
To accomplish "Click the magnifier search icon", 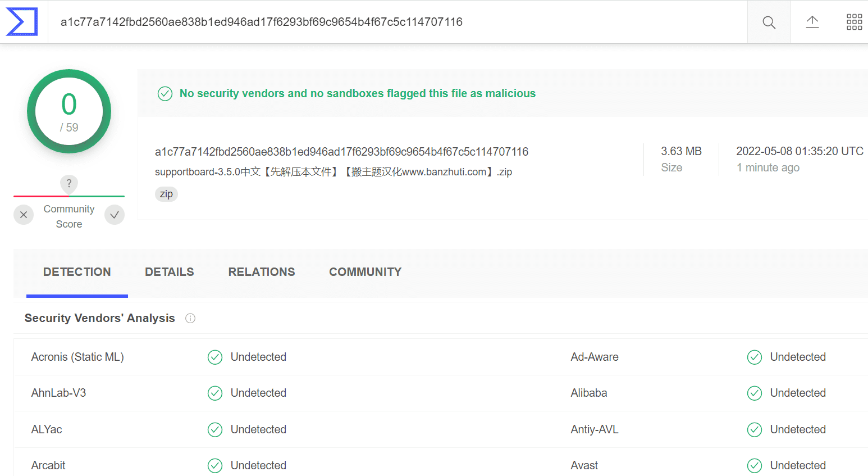I will click(x=769, y=22).
